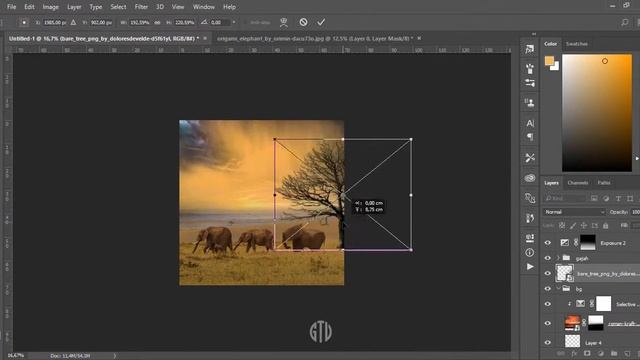Pick a color in the color field

(597, 113)
